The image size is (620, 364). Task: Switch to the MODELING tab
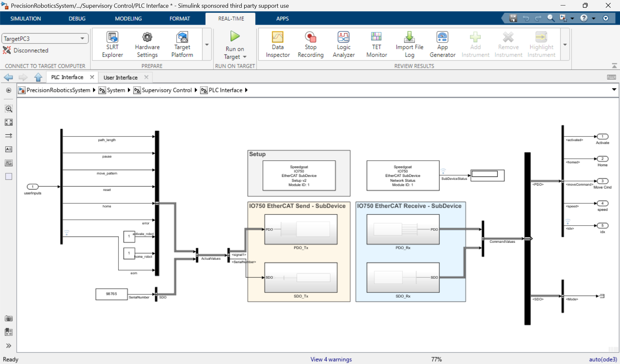point(128,18)
